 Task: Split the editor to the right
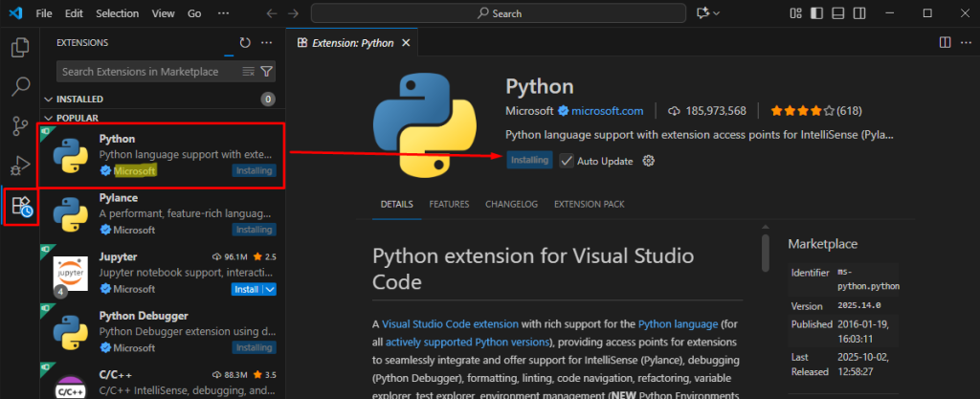(945, 43)
